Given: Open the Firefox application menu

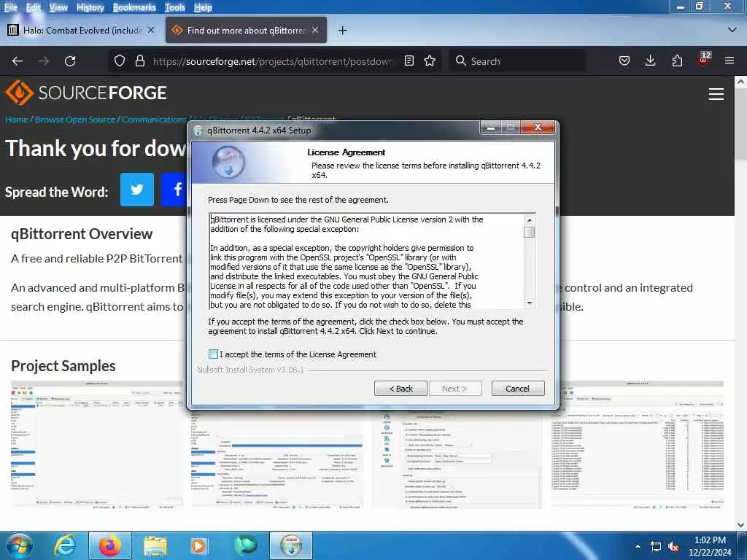Looking at the screenshot, I should coord(729,61).
